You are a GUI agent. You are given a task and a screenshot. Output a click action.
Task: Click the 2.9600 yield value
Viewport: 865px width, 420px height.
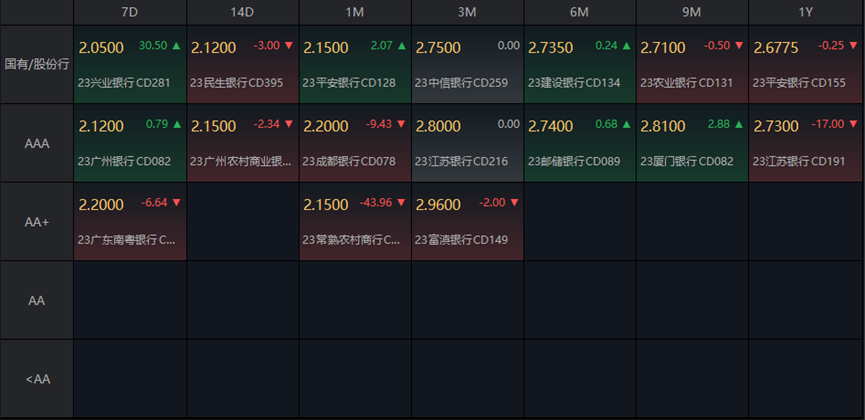tap(438, 205)
